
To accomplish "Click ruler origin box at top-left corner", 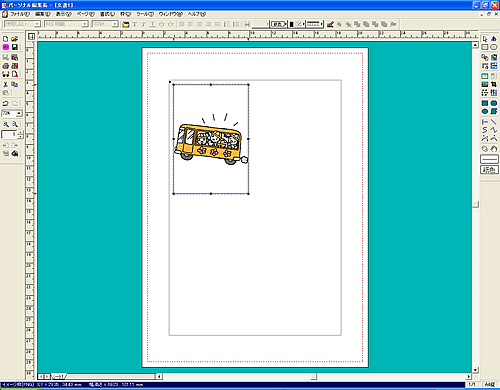I will point(31,36).
